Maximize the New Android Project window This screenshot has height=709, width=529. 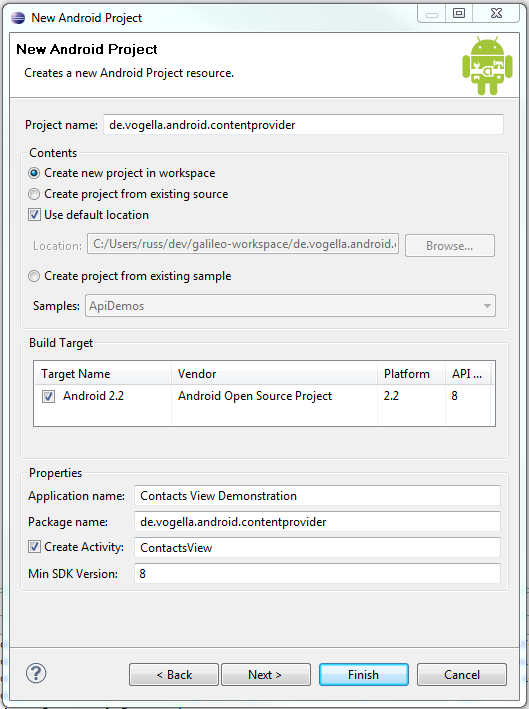tap(459, 13)
